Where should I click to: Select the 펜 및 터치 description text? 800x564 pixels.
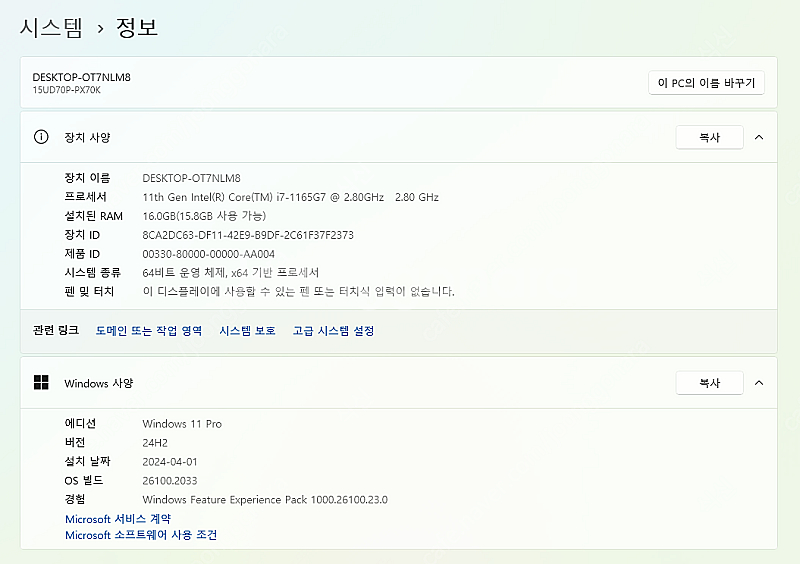click(x=298, y=291)
